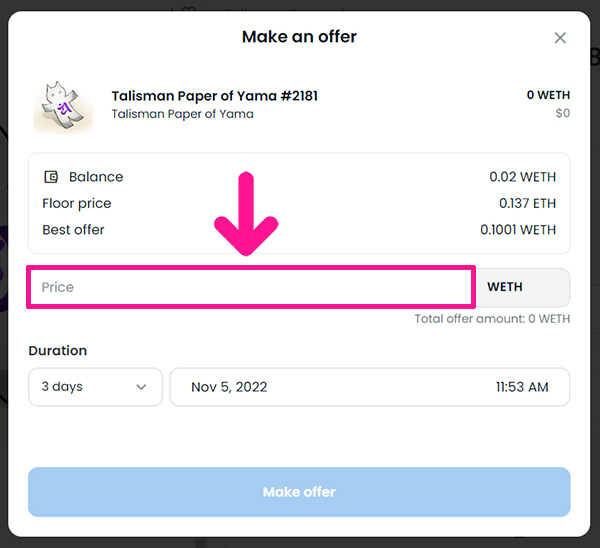This screenshot has width=600, height=548.
Task: Click the wallet icon beside Balance
Action: click(x=51, y=177)
